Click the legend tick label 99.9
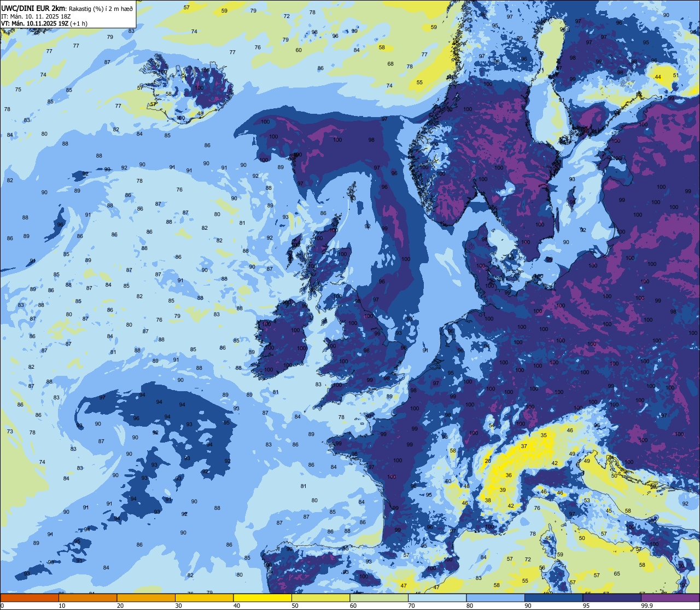Image resolution: width=700 pixels, height=610 pixels. coord(647,606)
